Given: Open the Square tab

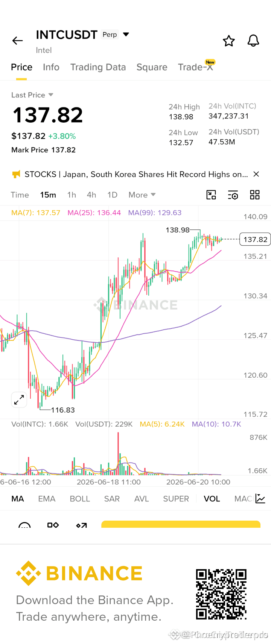Looking at the screenshot, I should tap(152, 67).
